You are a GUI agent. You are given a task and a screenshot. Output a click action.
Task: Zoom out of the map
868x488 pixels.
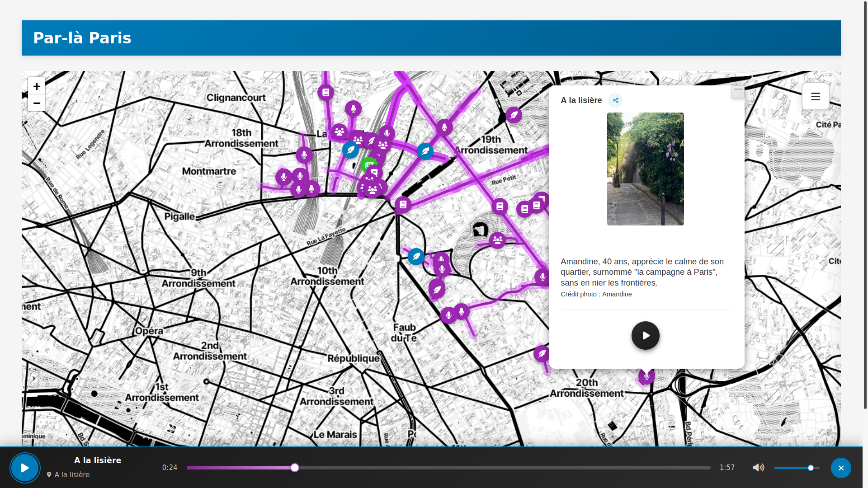coord(37,103)
